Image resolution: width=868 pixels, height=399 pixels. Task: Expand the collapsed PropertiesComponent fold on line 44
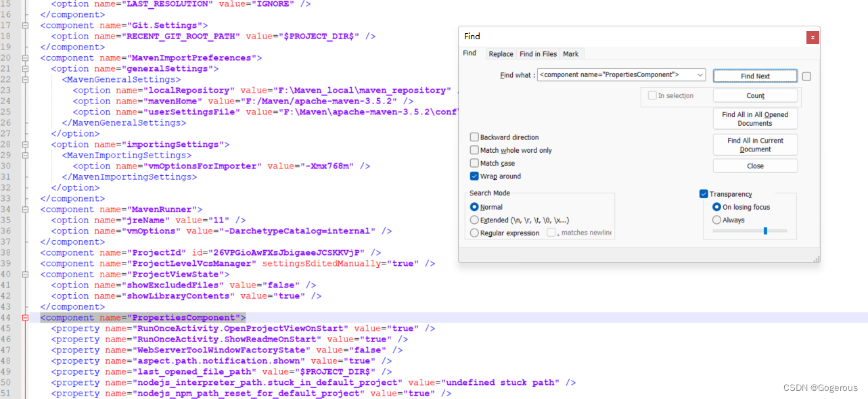pos(24,317)
